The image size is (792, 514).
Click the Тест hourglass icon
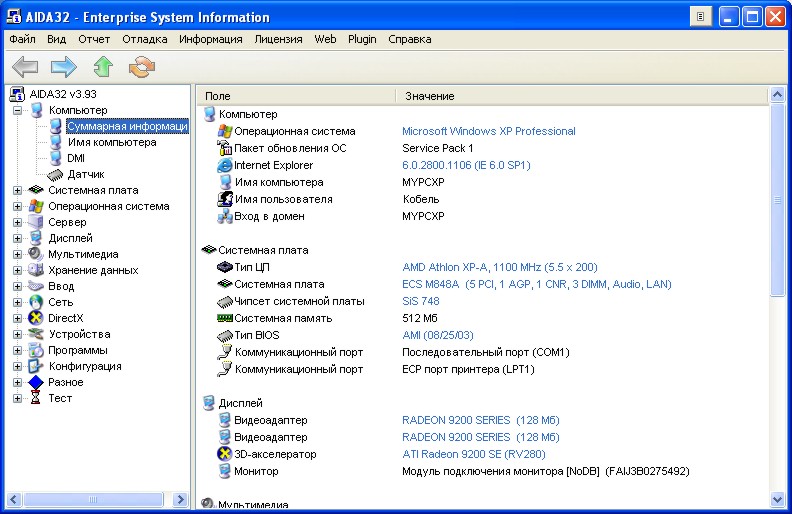click(x=36, y=398)
